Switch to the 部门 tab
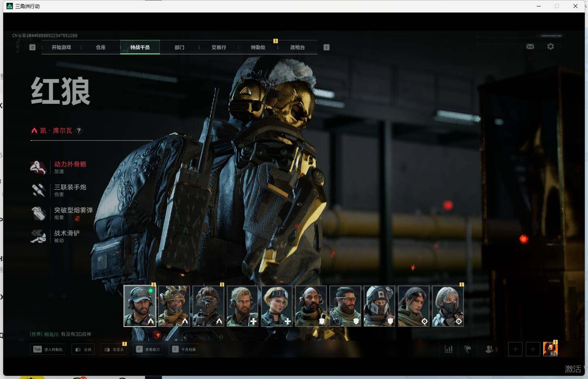588x379 pixels. [x=180, y=47]
